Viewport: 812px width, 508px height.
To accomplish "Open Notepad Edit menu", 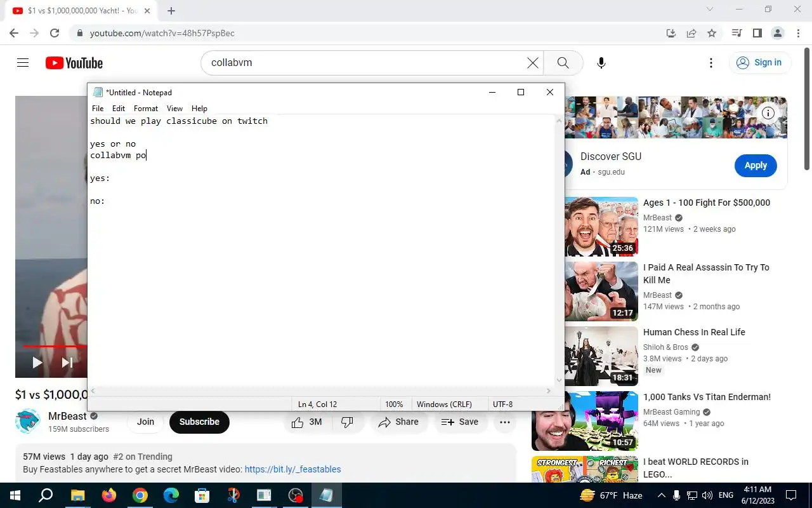I will (119, 109).
